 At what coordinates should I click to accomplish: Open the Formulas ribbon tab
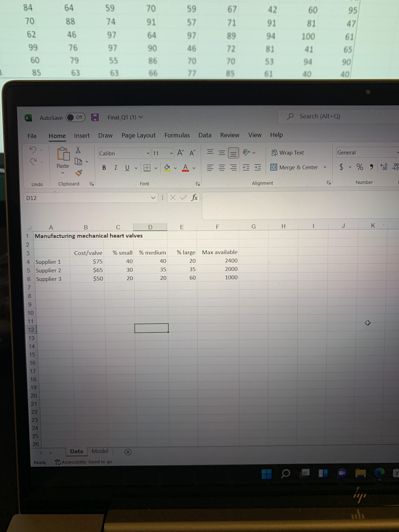177,135
